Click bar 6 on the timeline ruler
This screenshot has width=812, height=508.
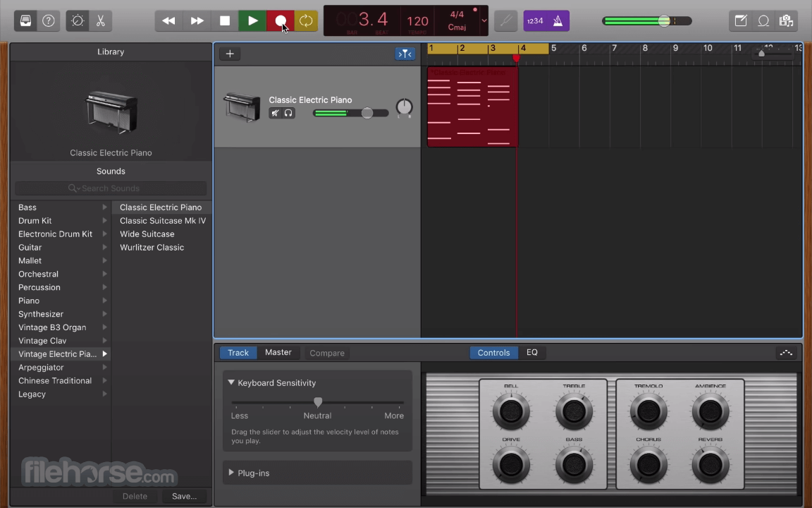pyautogui.click(x=584, y=48)
